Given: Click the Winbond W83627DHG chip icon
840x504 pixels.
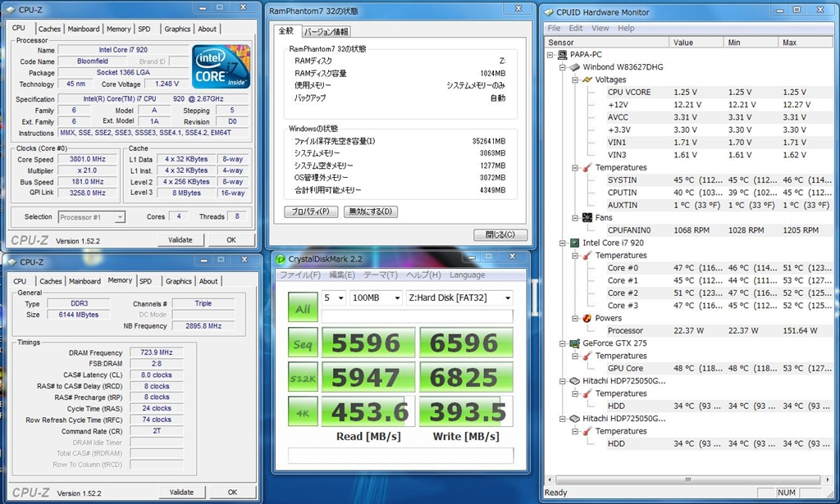Looking at the screenshot, I should pos(575,67).
